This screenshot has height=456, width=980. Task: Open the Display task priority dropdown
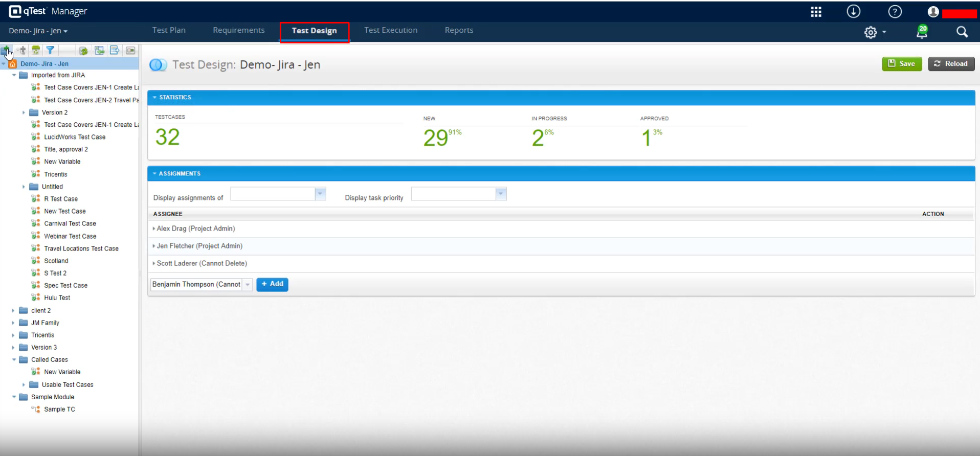[501, 194]
